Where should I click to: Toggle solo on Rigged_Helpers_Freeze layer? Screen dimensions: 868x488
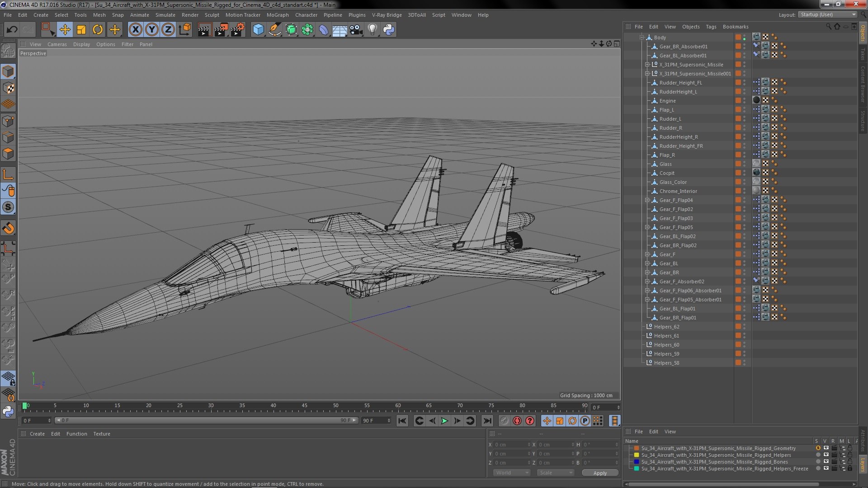pyautogui.click(x=818, y=469)
